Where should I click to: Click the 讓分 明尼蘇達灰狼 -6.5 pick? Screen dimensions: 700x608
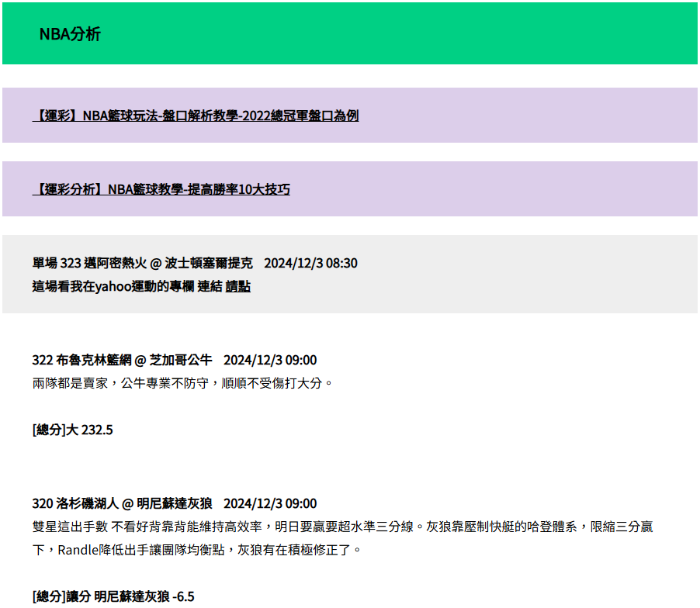[x=113, y=596]
